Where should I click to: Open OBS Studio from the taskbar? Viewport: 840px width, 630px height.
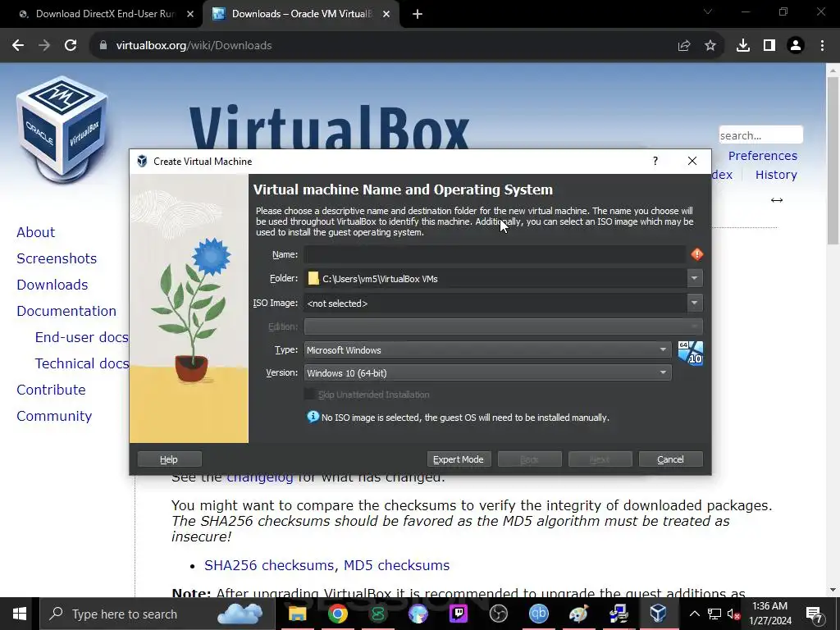pos(498,614)
